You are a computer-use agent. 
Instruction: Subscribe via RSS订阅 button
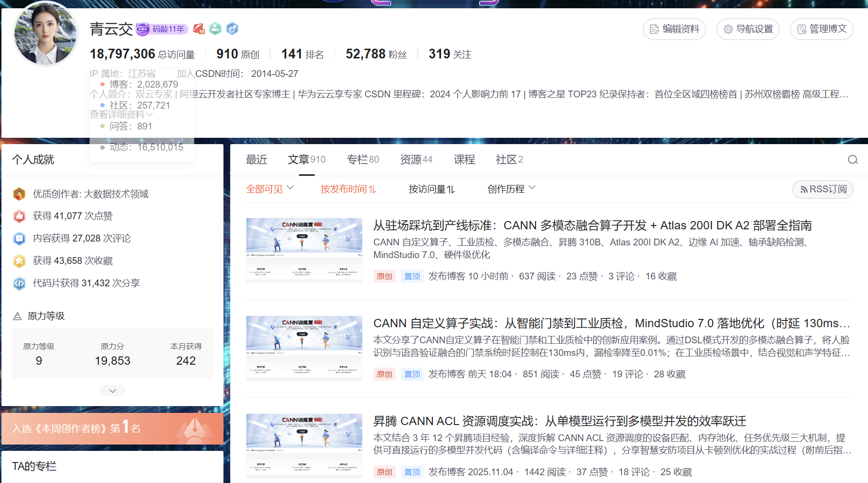pyautogui.click(x=823, y=189)
